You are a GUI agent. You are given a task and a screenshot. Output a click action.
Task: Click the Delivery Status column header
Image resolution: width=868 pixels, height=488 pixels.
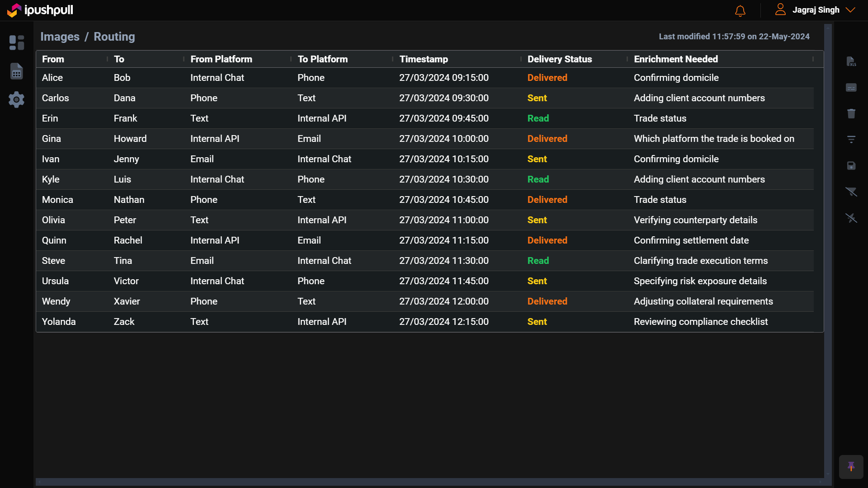tap(559, 59)
